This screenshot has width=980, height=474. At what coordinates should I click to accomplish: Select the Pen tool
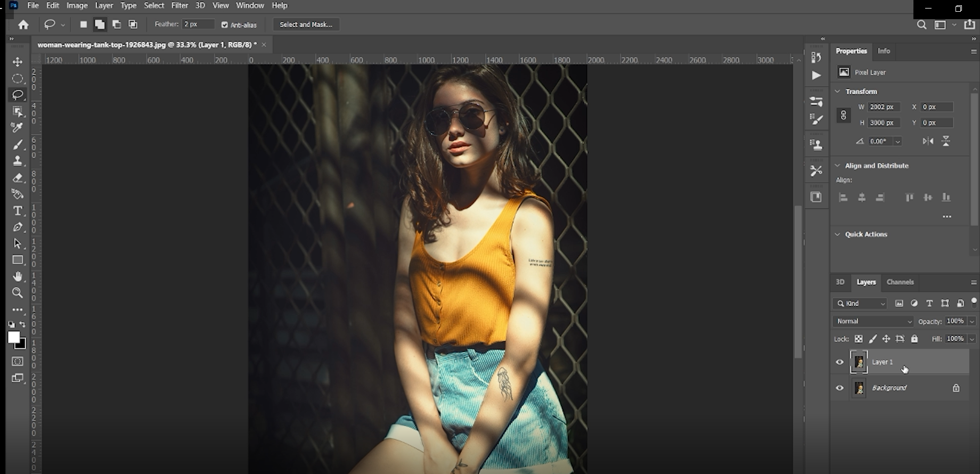(18, 227)
